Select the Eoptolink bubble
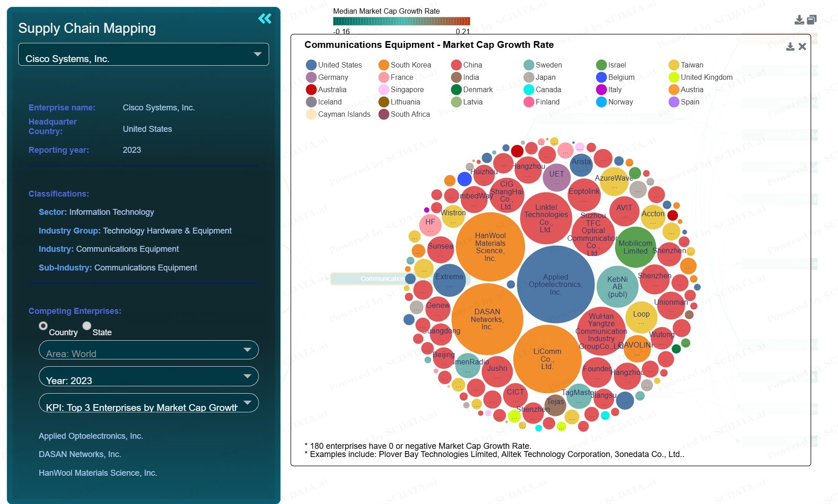This screenshot has width=838, height=504. [584, 195]
